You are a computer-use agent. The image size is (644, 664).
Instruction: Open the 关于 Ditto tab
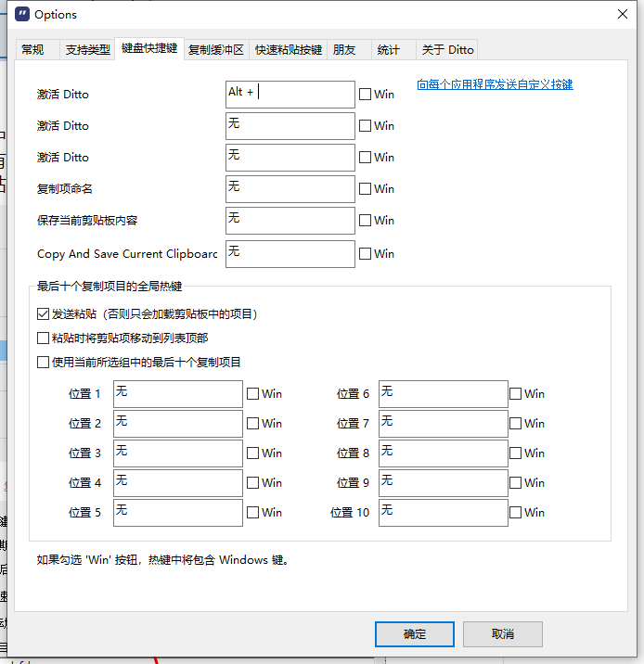(447, 50)
